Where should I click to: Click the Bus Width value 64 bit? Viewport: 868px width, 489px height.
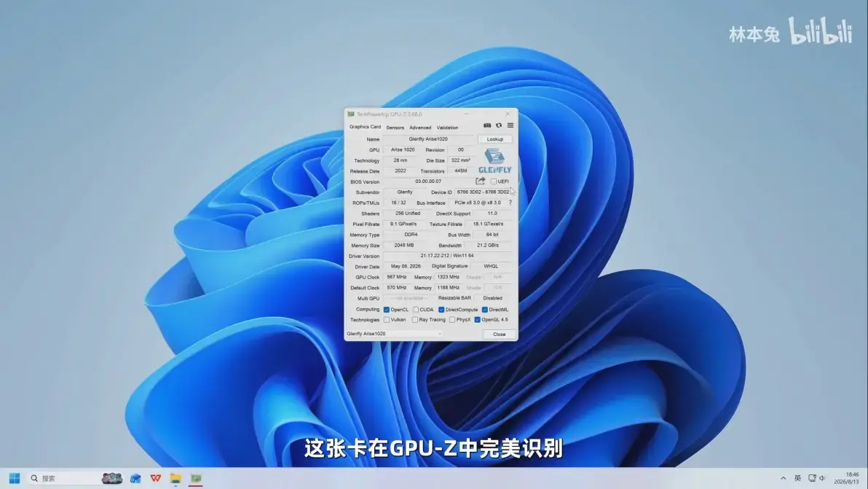(x=492, y=234)
